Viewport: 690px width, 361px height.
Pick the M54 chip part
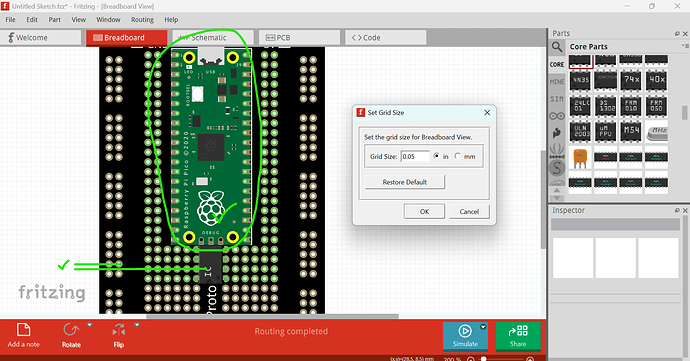coord(631,132)
